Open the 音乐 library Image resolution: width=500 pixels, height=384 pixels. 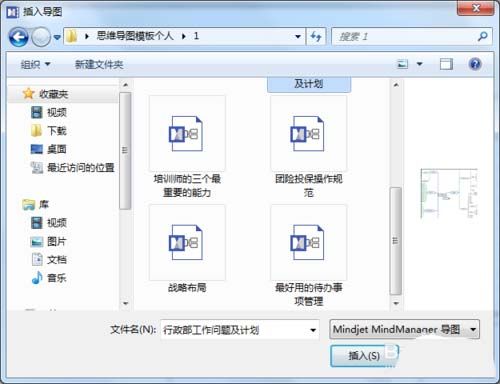click(x=57, y=278)
